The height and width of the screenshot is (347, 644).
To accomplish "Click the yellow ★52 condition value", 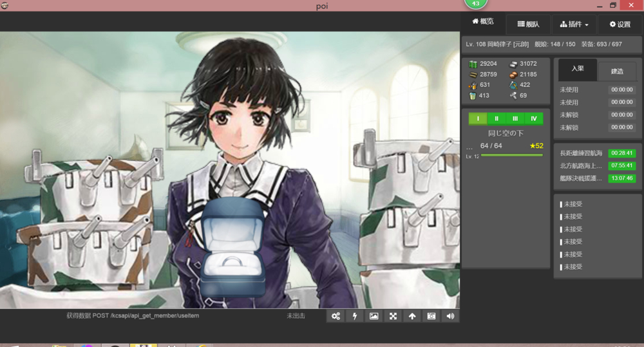I will click(536, 145).
